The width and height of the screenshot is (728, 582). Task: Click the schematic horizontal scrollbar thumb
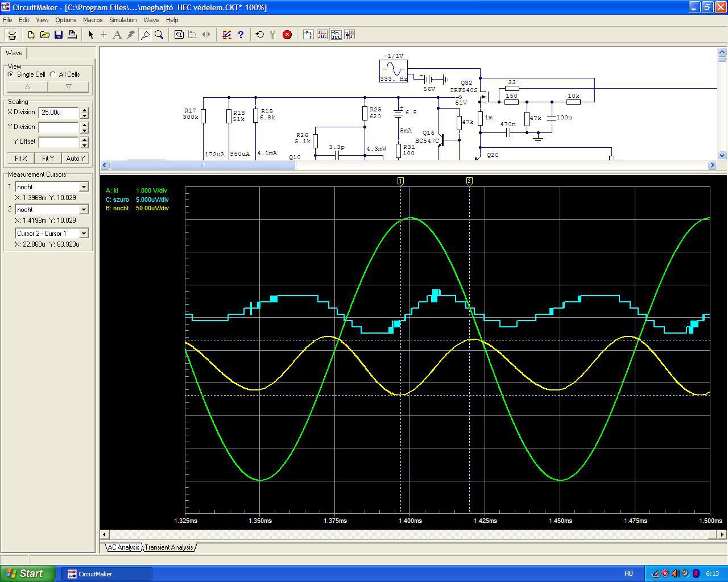(203, 165)
